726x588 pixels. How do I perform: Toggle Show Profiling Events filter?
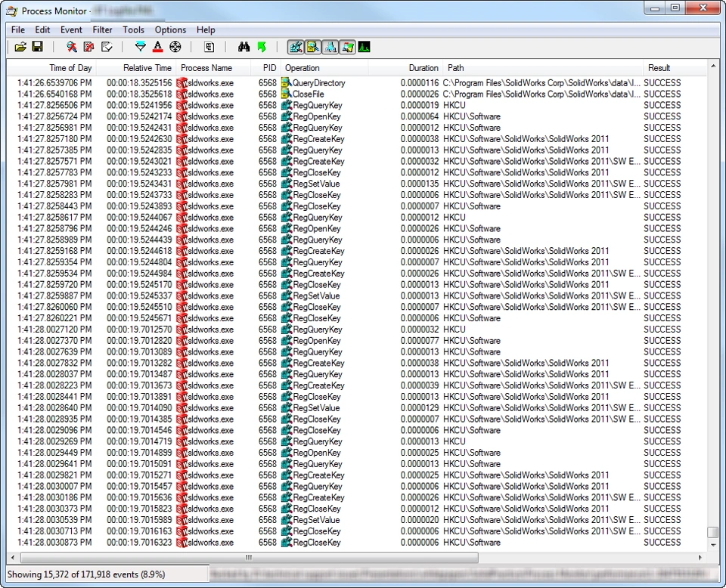click(x=364, y=47)
